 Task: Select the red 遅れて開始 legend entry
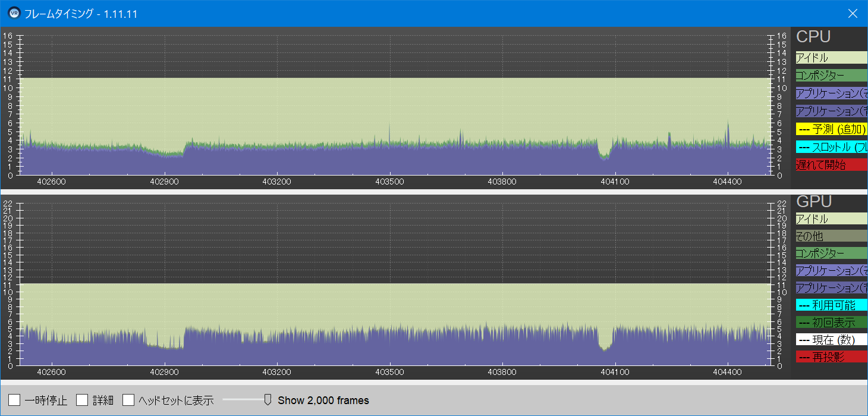[831, 164]
